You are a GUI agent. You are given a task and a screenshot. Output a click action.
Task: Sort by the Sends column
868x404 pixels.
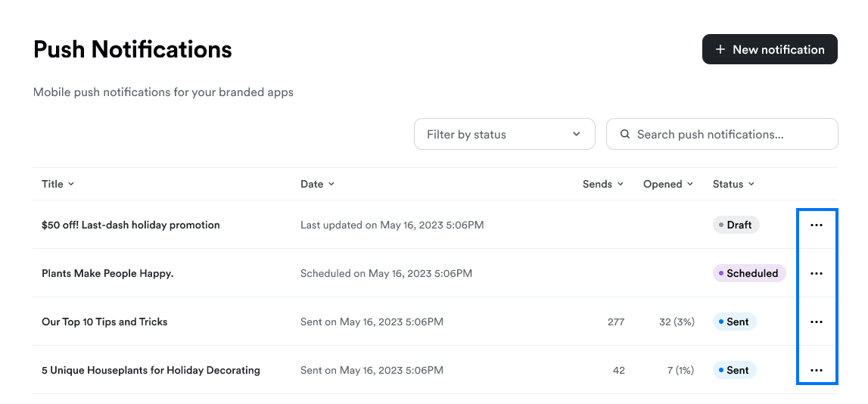(602, 184)
